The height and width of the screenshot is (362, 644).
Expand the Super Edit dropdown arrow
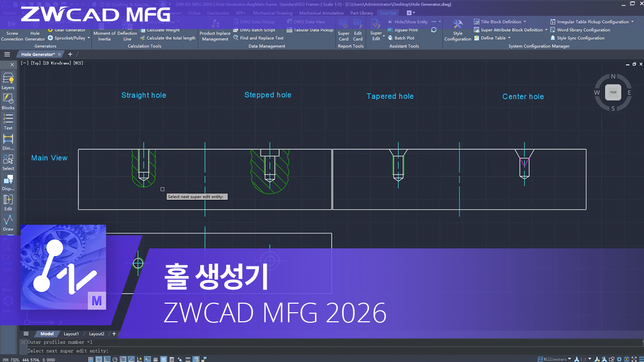coord(385,37)
